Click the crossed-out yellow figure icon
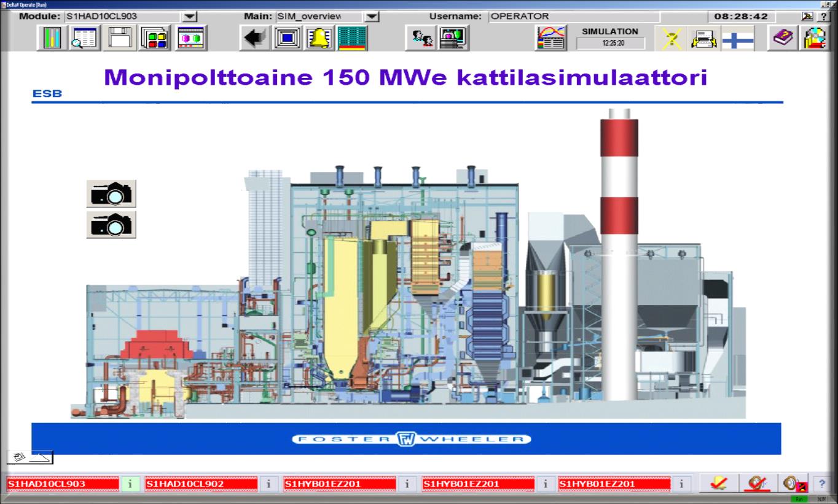Screen dimensions: 838x504 click(x=670, y=38)
